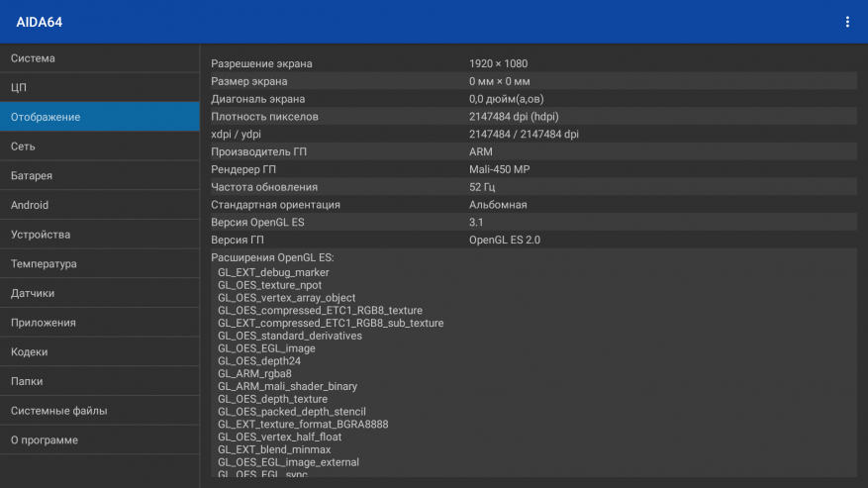
Task: Open the Системные файлы section
Action: click(x=99, y=411)
